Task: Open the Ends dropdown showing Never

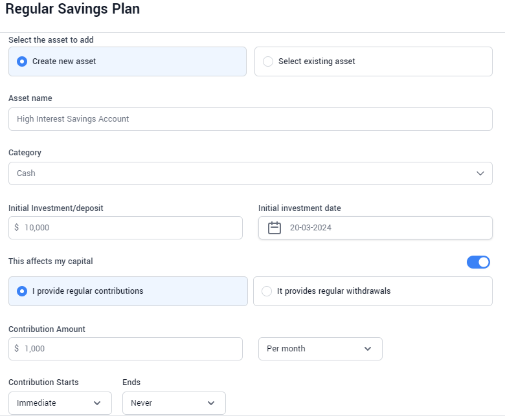Action: [174, 403]
